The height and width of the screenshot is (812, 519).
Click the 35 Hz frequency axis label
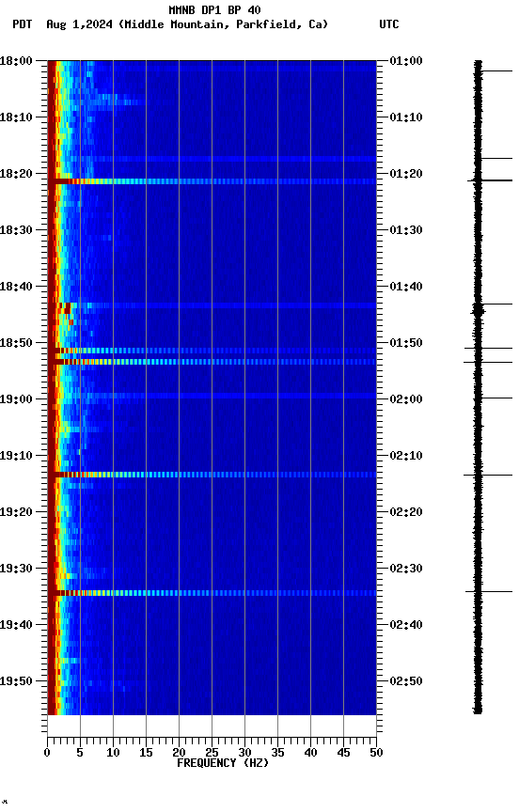[x=277, y=753]
